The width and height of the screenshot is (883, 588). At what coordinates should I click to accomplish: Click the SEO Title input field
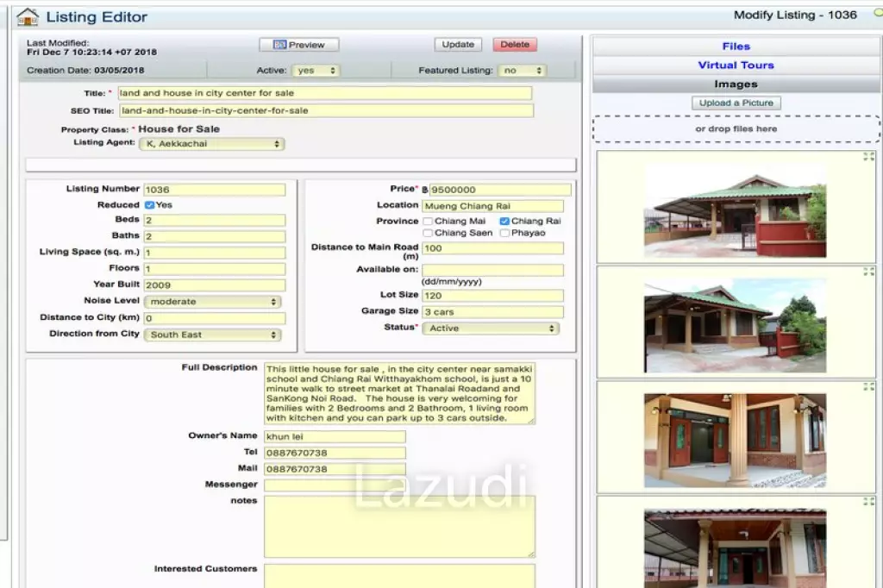326,110
